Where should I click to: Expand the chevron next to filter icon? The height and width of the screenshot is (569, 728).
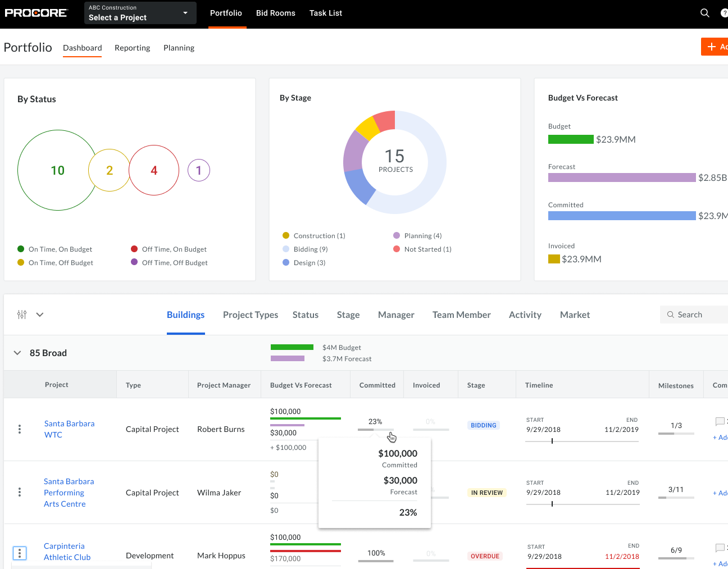[x=40, y=315]
